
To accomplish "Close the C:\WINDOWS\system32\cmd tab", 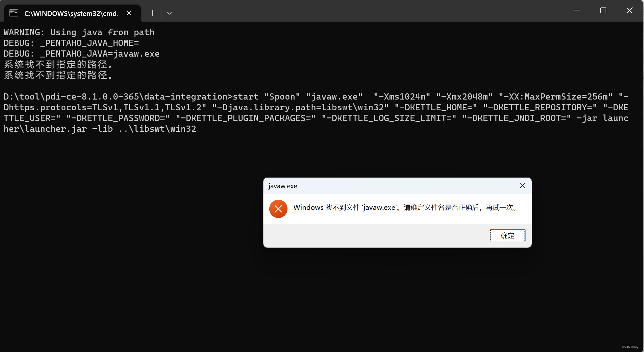I will click(x=129, y=13).
